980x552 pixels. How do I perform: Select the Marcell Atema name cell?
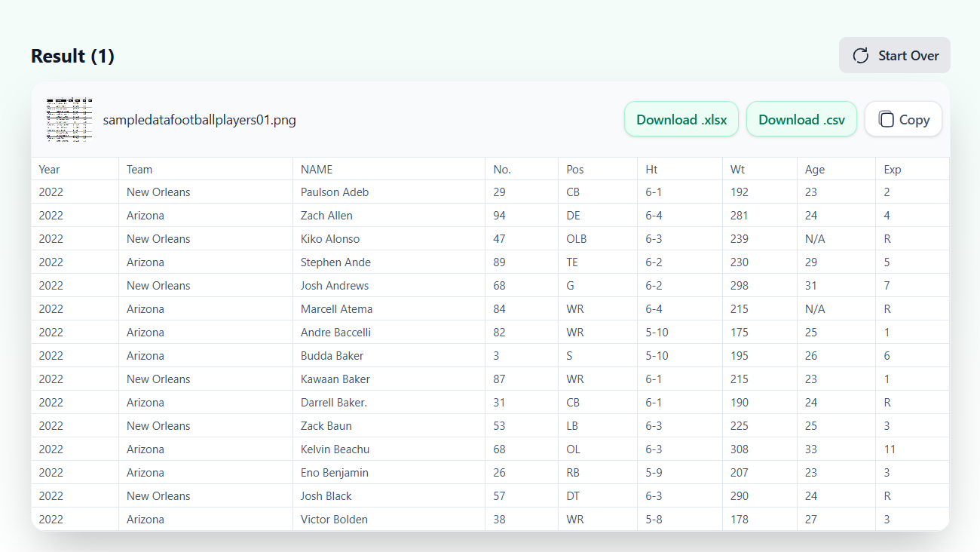point(389,309)
